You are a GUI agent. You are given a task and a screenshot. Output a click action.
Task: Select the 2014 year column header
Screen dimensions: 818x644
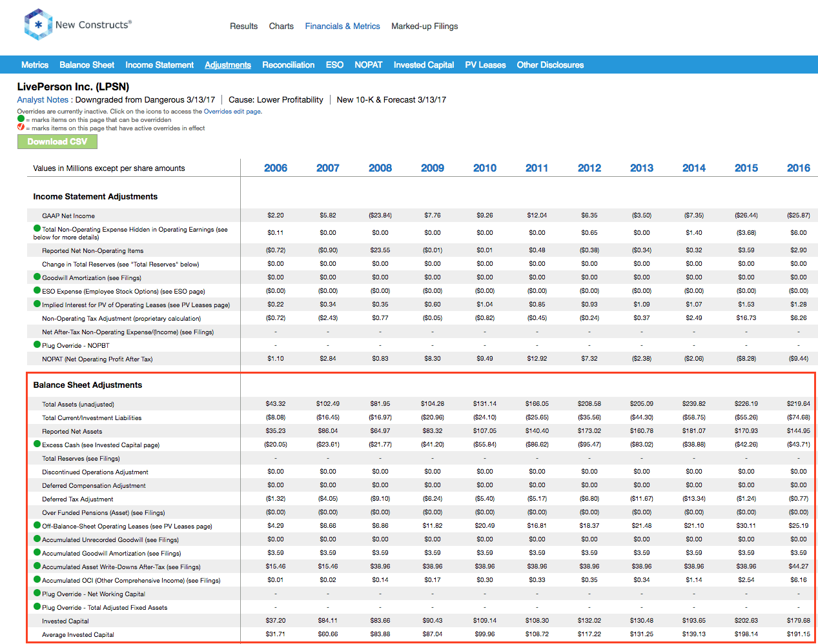click(x=694, y=168)
